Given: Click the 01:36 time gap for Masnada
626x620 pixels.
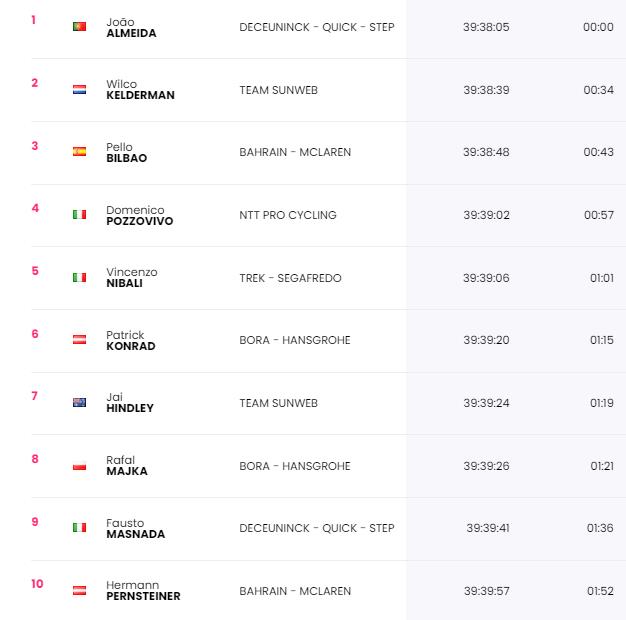Looking at the screenshot, I should pos(600,528).
